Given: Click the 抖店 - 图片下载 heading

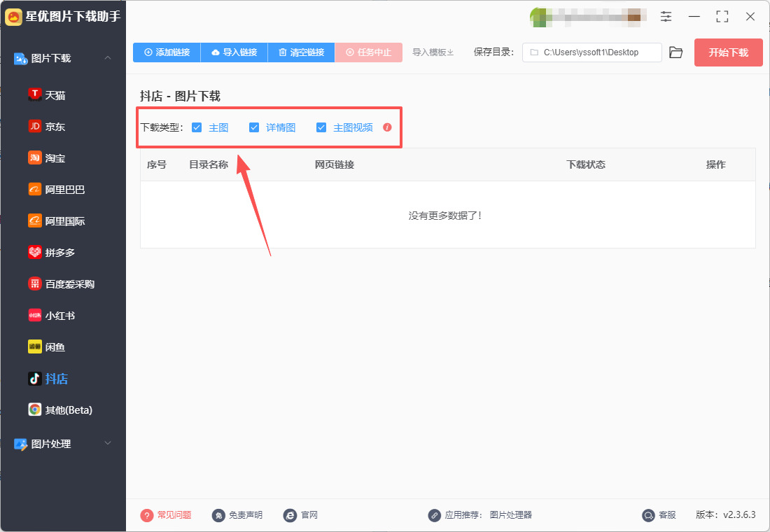Looking at the screenshot, I should coord(180,96).
